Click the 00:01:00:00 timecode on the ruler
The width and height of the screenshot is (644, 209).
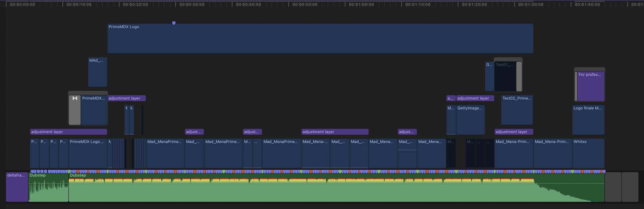(361, 5)
